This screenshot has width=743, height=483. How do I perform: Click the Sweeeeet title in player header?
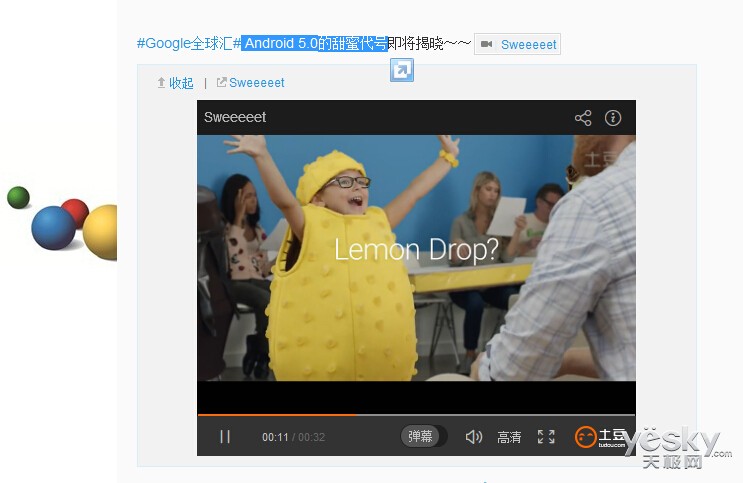[235, 117]
